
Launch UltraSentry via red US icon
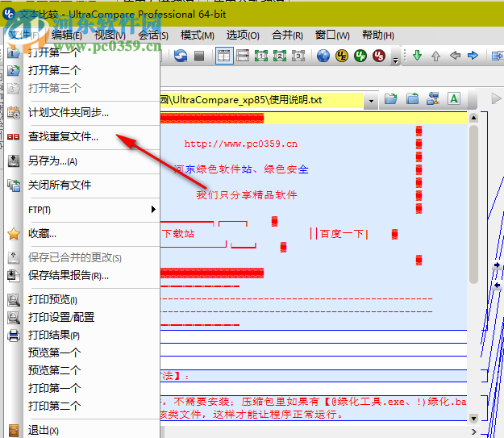coord(379,56)
